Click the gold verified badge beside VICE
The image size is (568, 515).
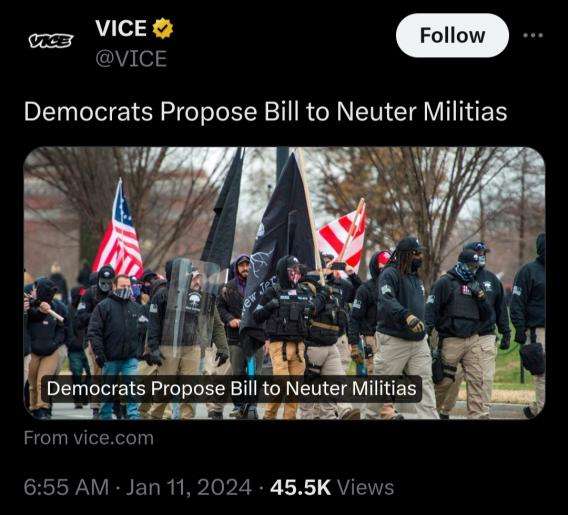click(x=163, y=28)
